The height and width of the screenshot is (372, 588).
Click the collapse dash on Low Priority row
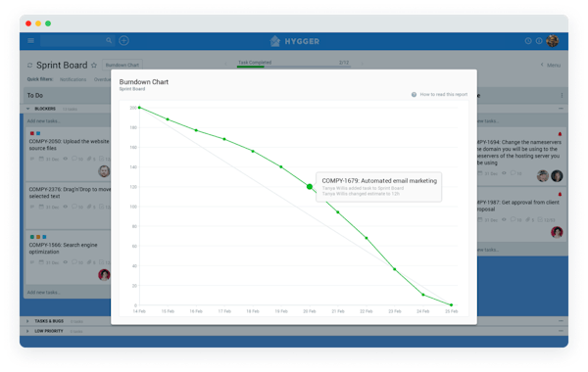click(561, 331)
